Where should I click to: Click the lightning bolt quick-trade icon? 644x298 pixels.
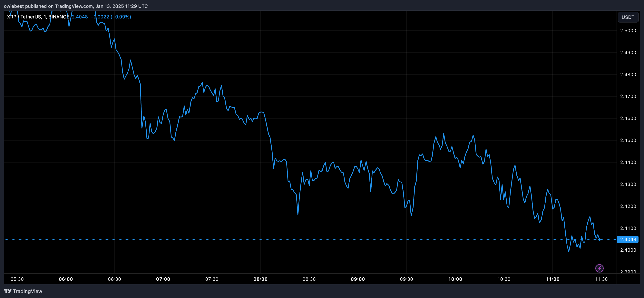point(600,268)
